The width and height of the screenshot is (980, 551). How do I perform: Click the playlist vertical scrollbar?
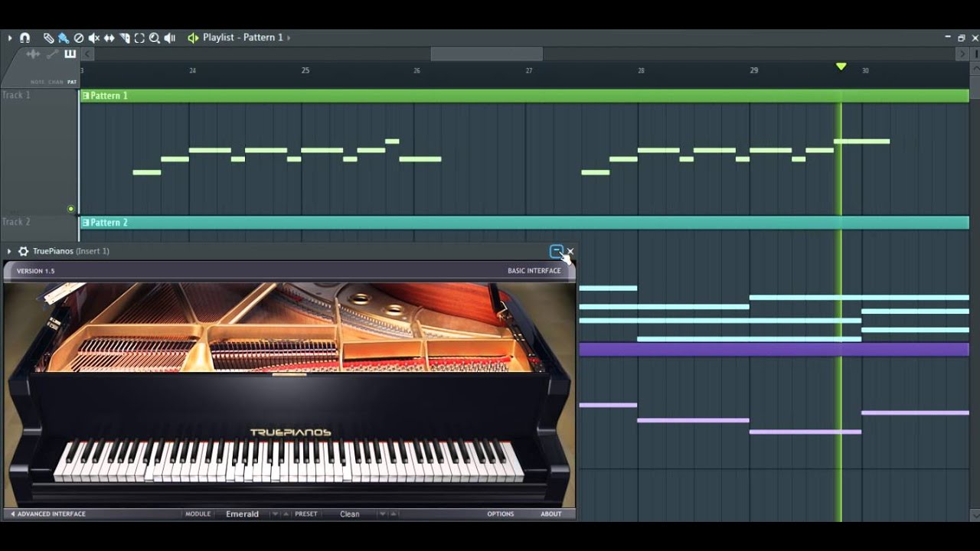pyautogui.click(x=975, y=291)
